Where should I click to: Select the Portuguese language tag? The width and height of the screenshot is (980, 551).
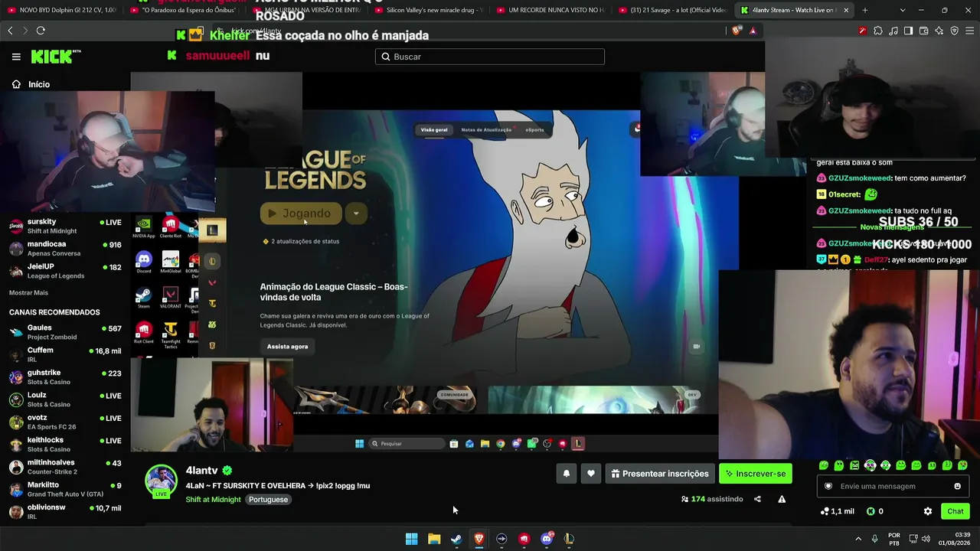pos(268,500)
